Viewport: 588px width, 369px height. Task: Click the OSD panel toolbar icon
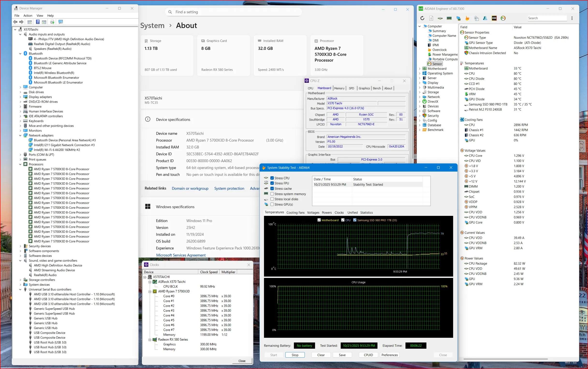coord(494,18)
